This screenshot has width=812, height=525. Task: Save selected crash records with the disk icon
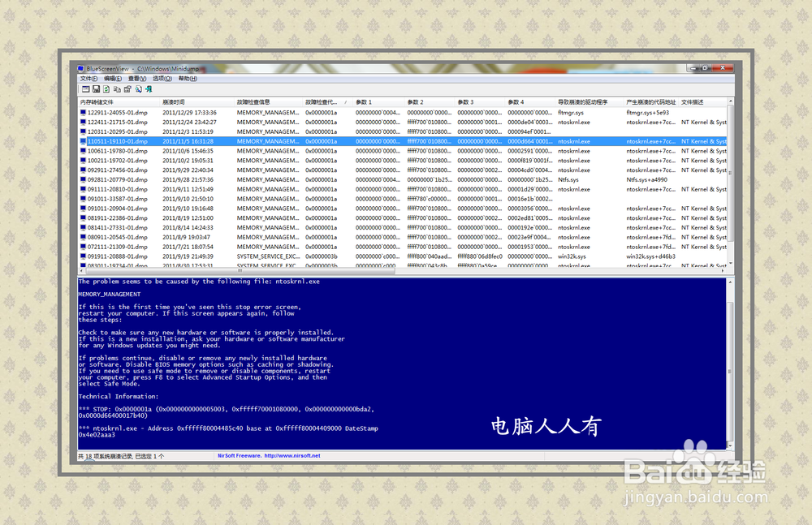(x=97, y=89)
